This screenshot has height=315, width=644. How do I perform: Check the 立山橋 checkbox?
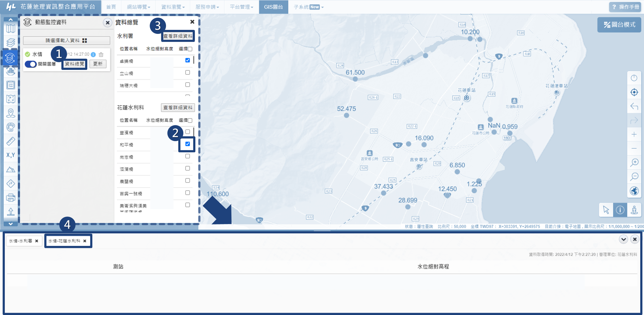pyautogui.click(x=188, y=73)
